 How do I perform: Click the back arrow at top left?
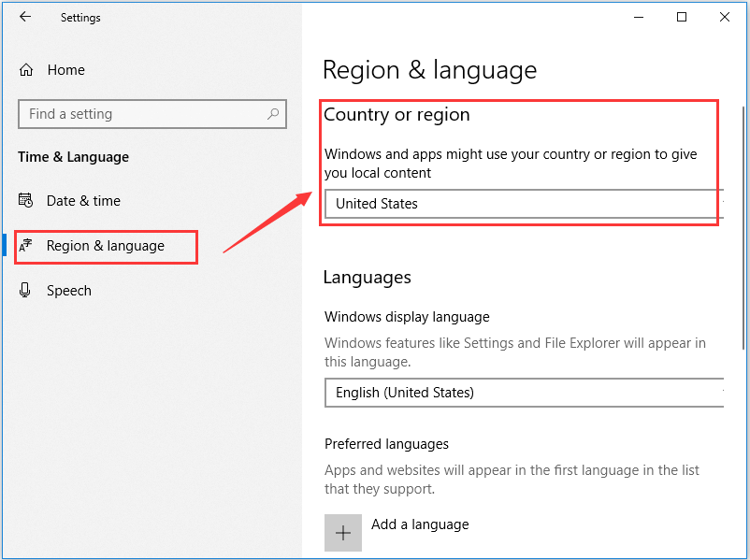click(x=25, y=16)
